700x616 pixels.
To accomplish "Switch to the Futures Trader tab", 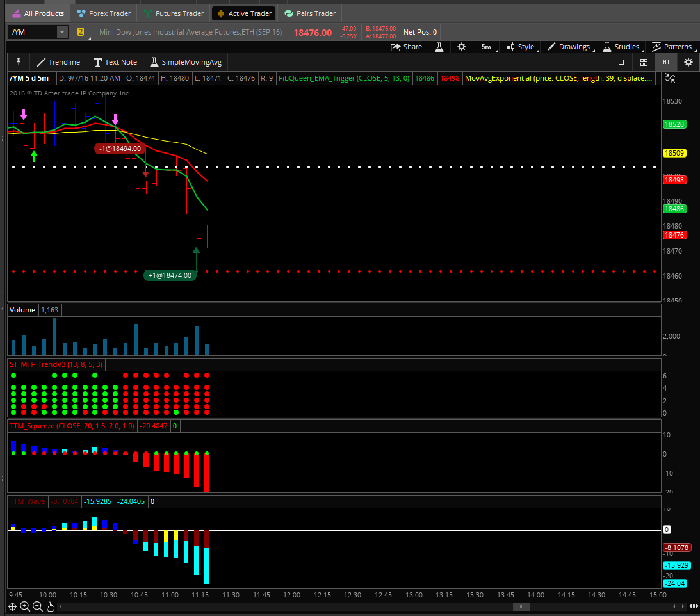I will click(x=174, y=13).
